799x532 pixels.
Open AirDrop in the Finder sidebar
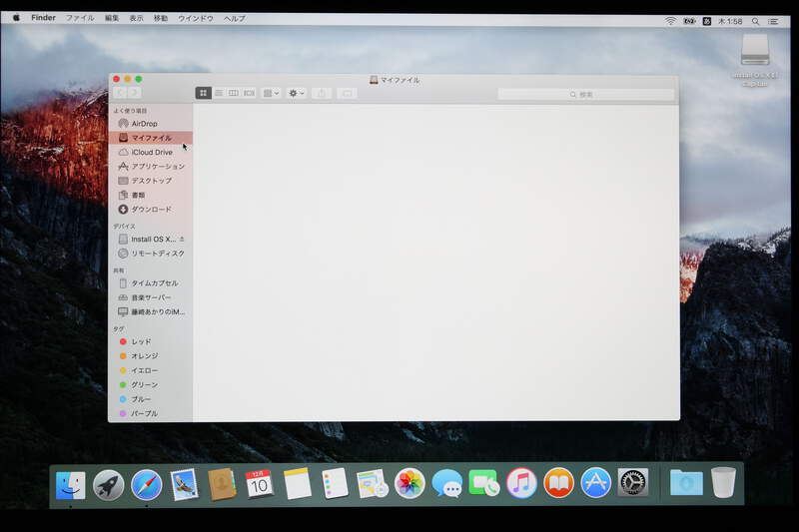[x=144, y=124]
